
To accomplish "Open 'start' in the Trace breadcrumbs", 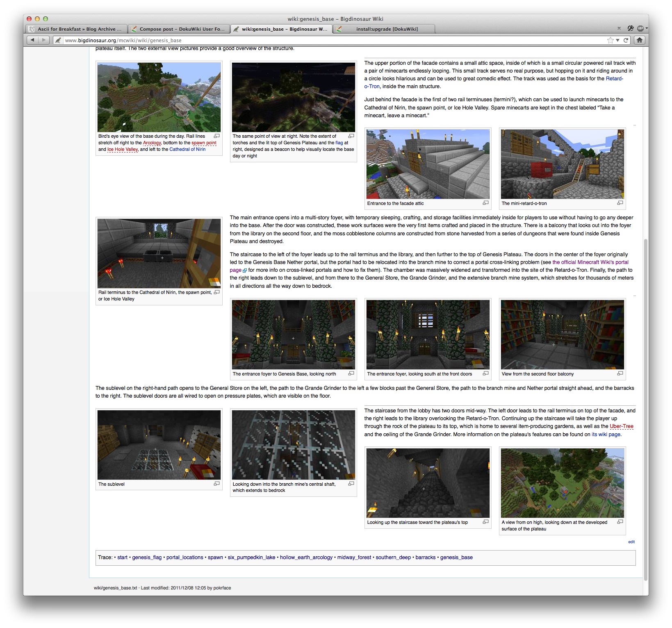I will click(x=122, y=557).
